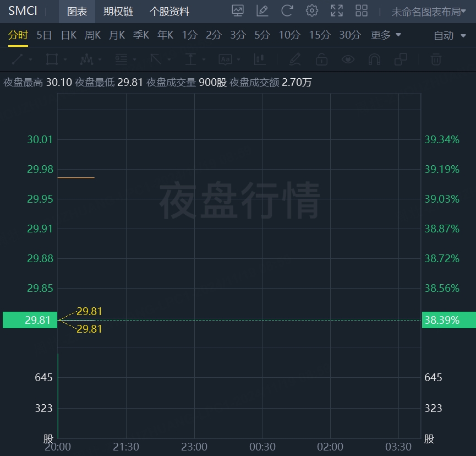This screenshot has height=456, width=476.
Task: Expand Fibonacci tool dropdown arrow
Action: tap(134, 59)
